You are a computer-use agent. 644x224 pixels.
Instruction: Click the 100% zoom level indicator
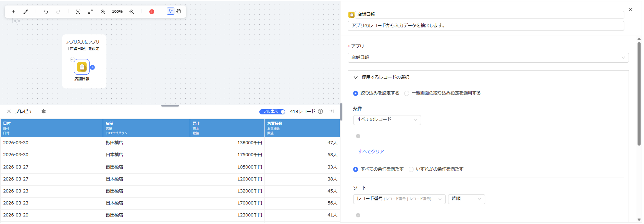(117, 12)
